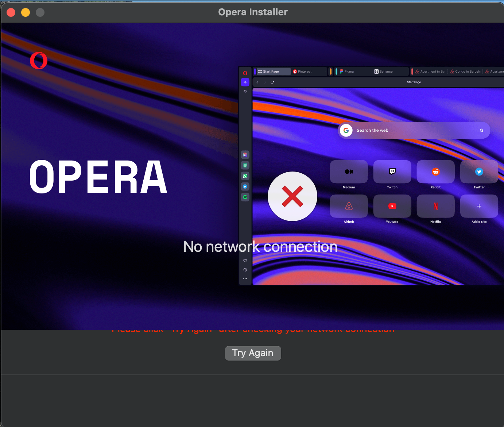Open the Airbnb speed dial tile
The height and width of the screenshot is (427, 504).
click(x=349, y=206)
